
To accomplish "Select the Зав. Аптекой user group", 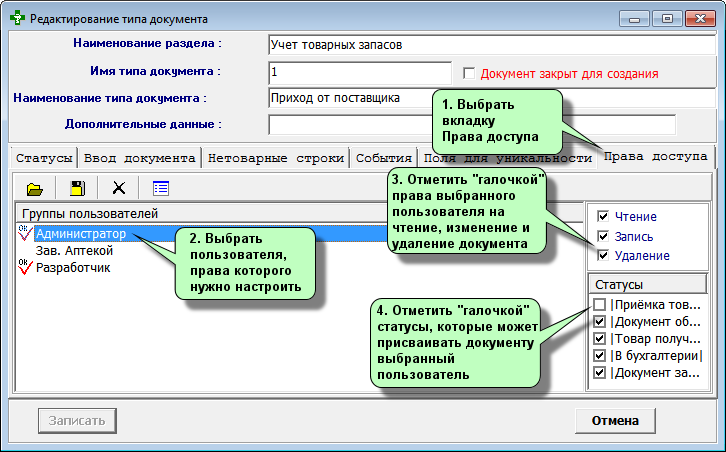I will point(75,251).
